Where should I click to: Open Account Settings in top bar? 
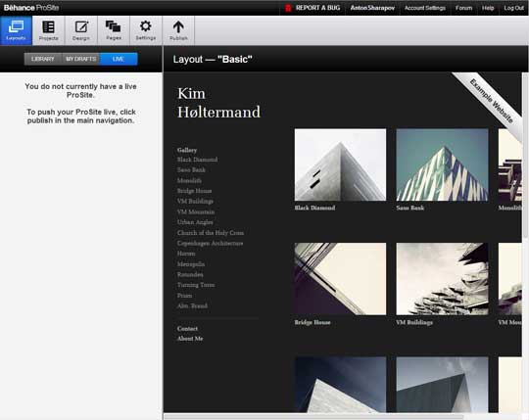[425, 8]
